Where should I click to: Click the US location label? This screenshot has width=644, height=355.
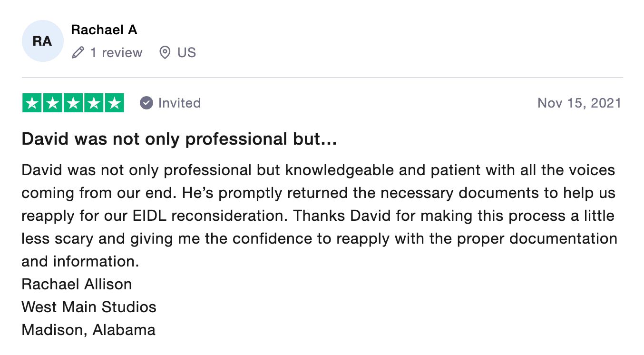pyautogui.click(x=186, y=52)
